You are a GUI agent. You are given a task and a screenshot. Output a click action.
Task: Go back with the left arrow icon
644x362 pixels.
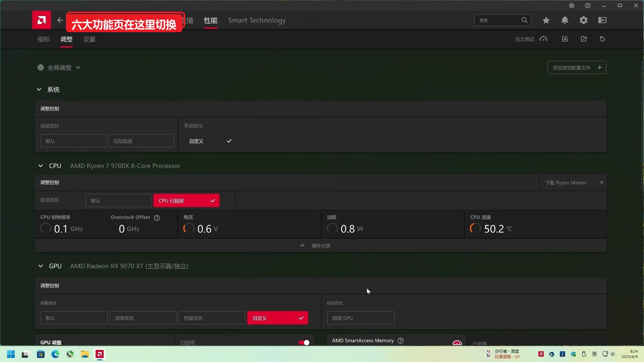[60, 20]
